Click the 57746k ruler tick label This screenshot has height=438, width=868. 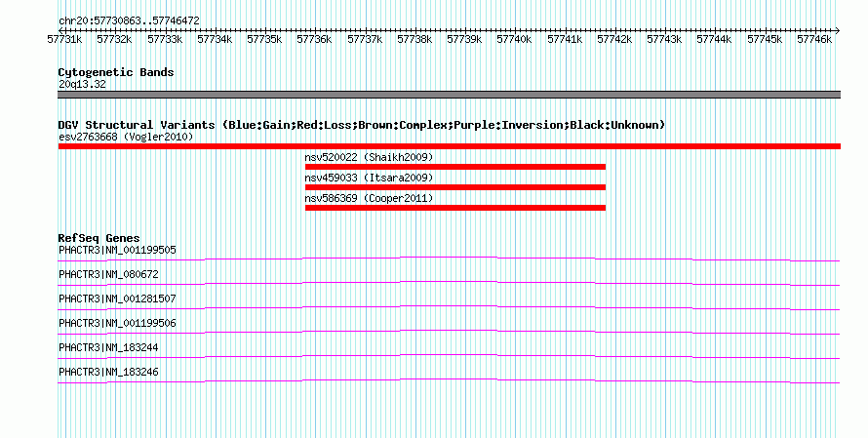tap(814, 39)
